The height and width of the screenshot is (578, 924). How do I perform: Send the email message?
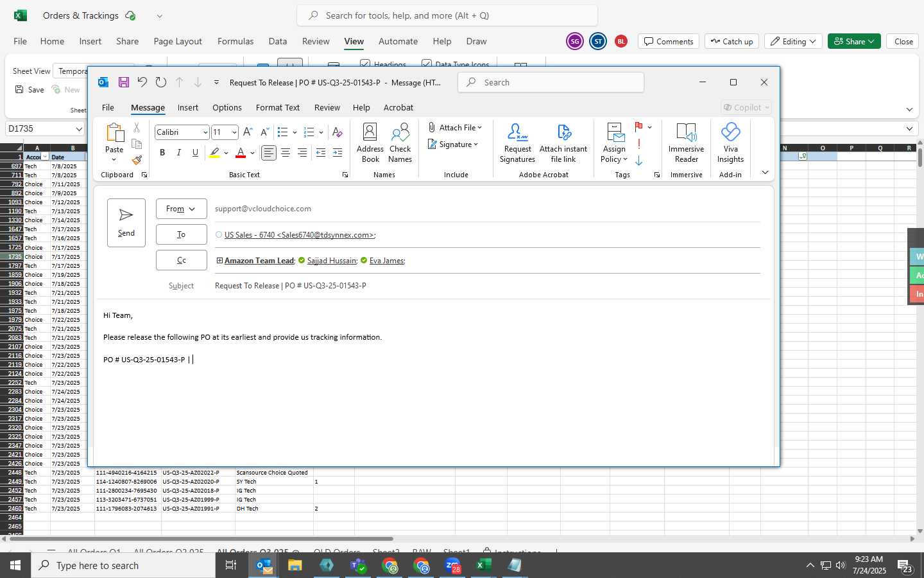126,222
